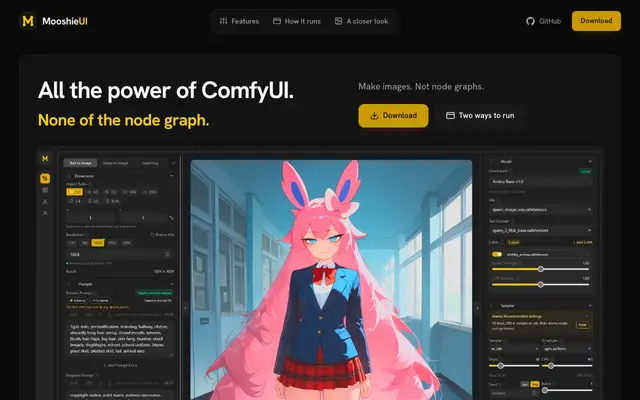Image resolution: width=640 pixels, height=400 pixels.
Task: Click the left panel collapse arrow
Action: click(x=185, y=308)
